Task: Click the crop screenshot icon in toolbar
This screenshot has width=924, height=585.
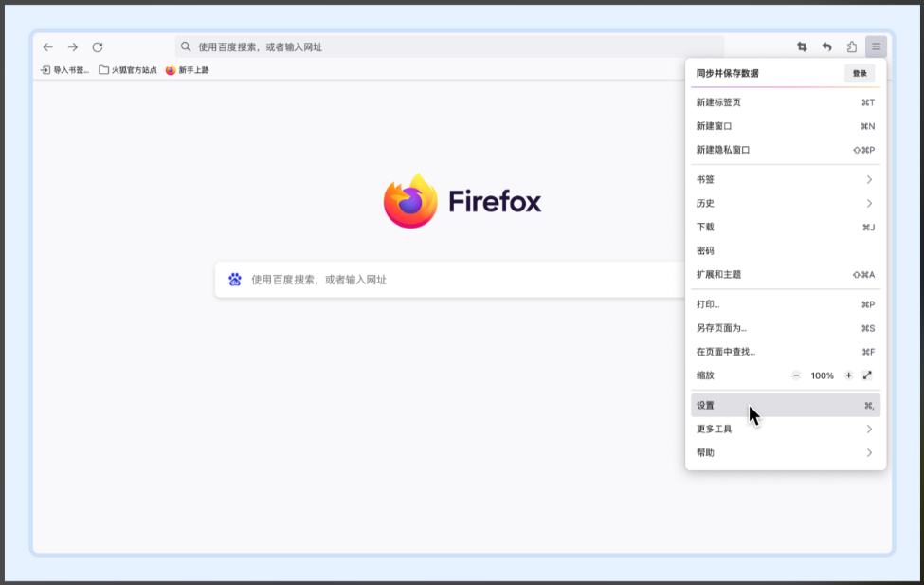Action: (802, 46)
